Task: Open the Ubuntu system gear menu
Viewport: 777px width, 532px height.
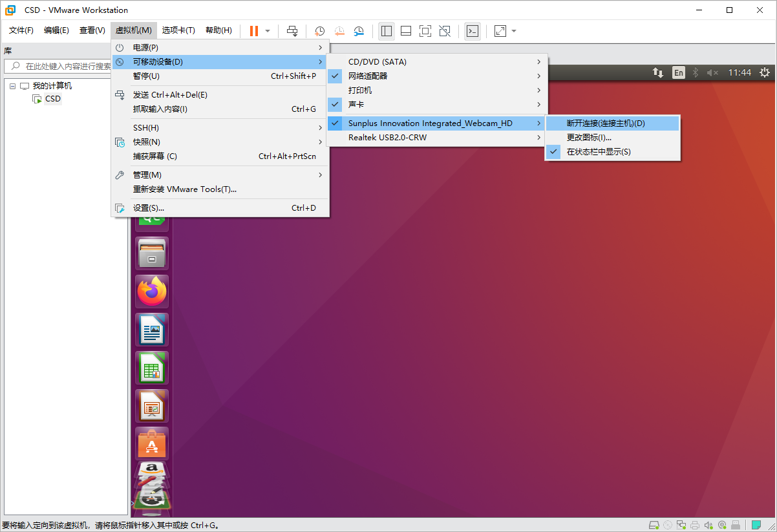Action: [x=765, y=72]
